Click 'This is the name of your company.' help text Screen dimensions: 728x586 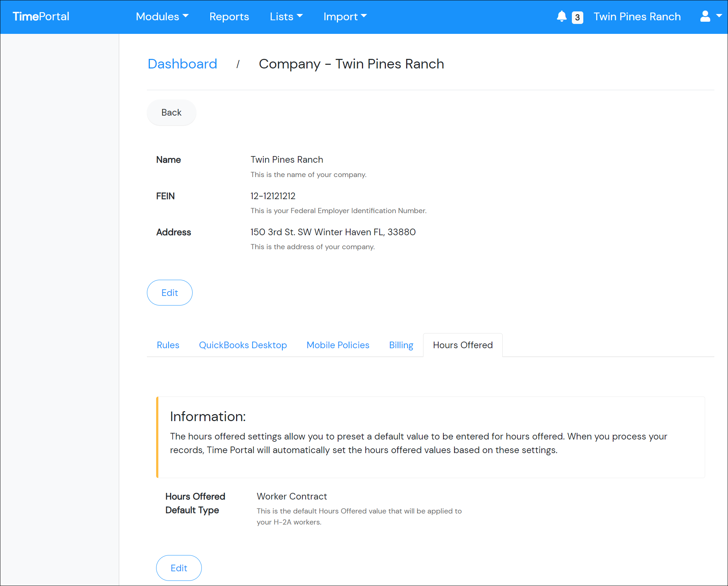click(308, 175)
